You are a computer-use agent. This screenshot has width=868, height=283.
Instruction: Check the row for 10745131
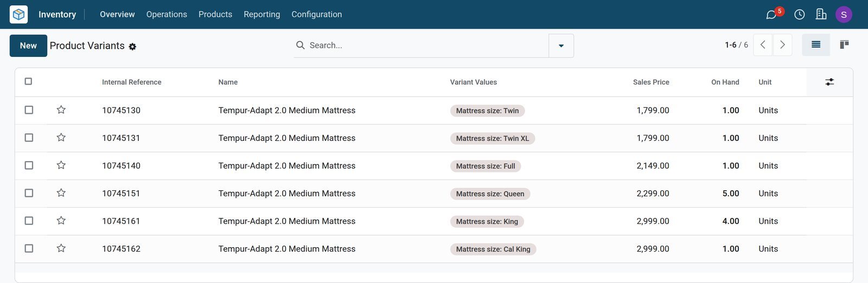tap(29, 138)
